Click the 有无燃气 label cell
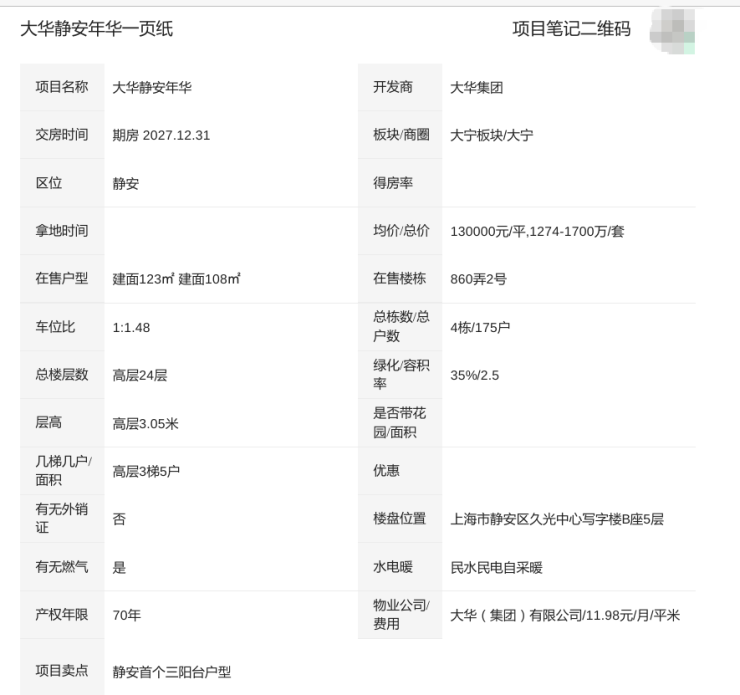The width and height of the screenshot is (740, 695). (62, 567)
